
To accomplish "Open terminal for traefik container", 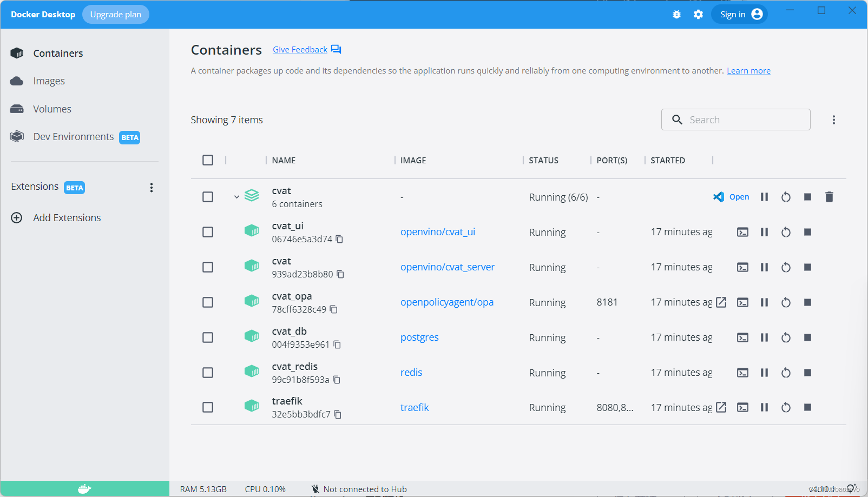I will (742, 407).
